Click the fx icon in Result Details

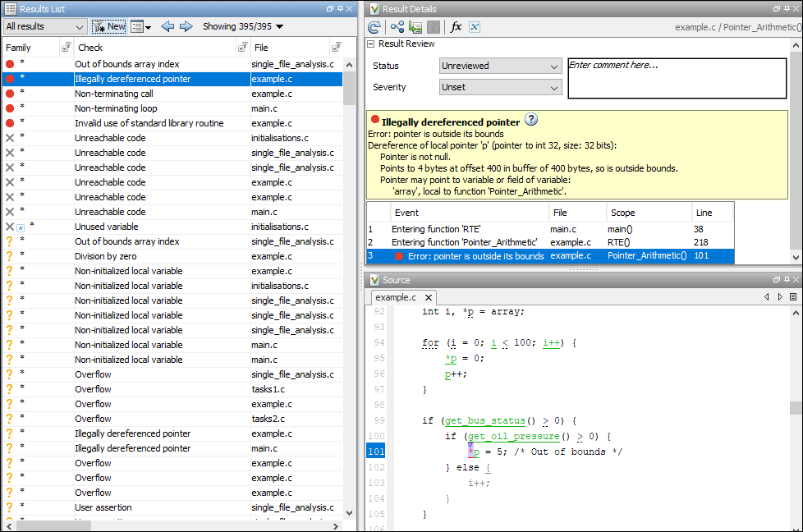click(457, 27)
